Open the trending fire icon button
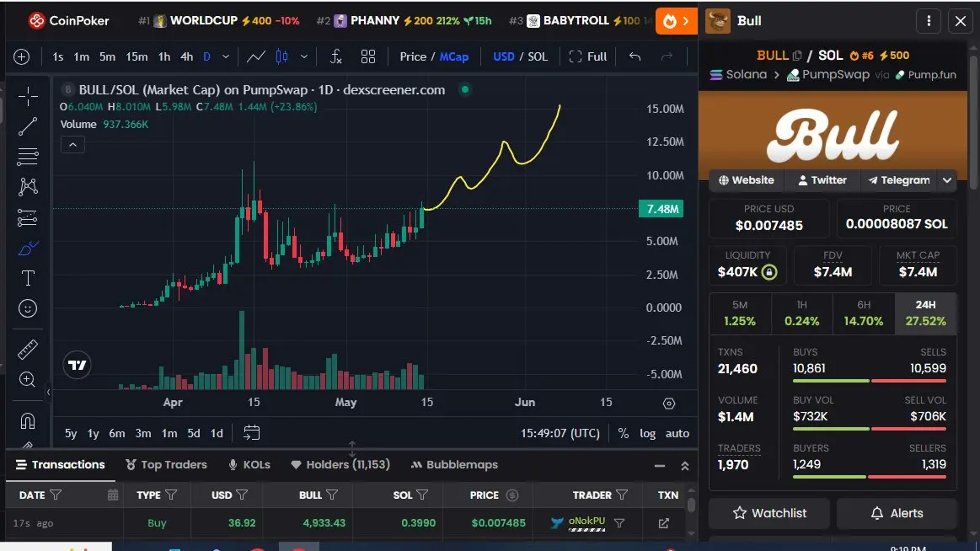 677,21
